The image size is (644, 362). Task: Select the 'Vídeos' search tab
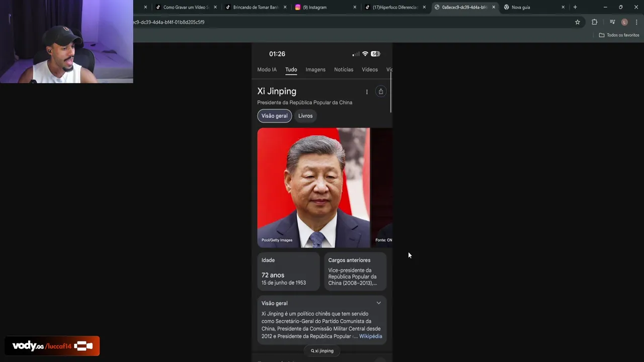coord(370,69)
